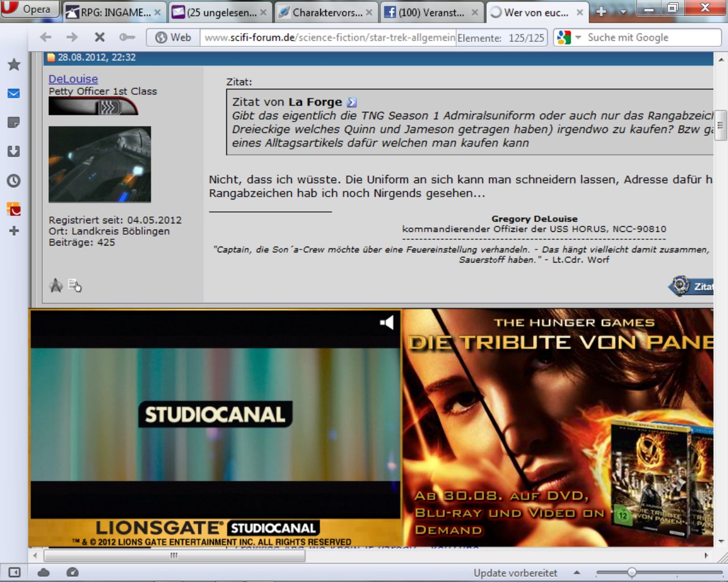Mute the video ad speaker icon
The image size is (728, 582).
(387, 323)
